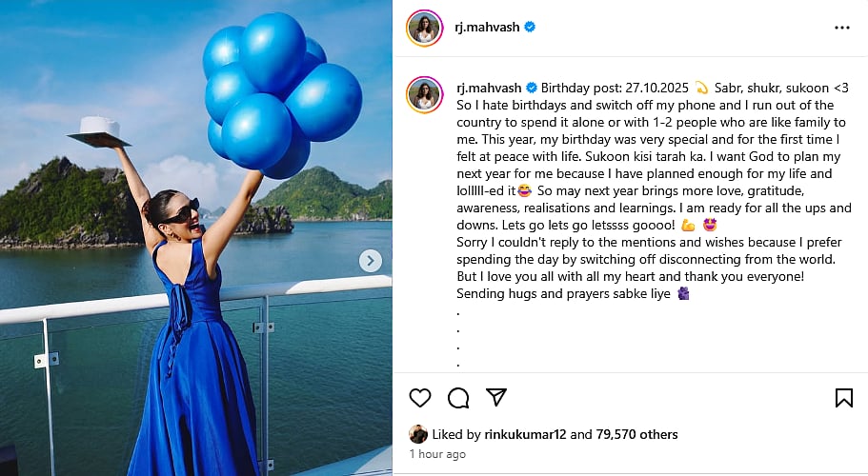Open rj.mahvash profile picture in header
Image resolution: width=868 pixels, height=476 pixels.
tap(425, 28)
